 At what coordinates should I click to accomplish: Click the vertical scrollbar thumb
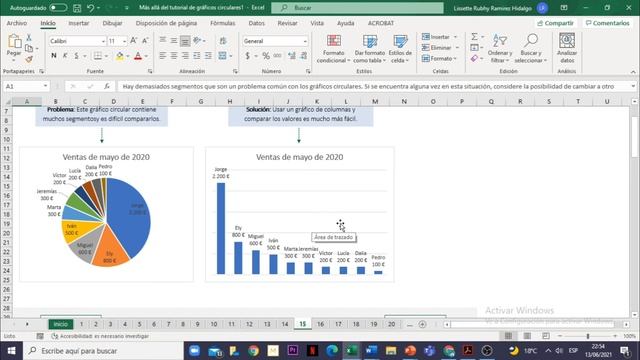point(634,136)
